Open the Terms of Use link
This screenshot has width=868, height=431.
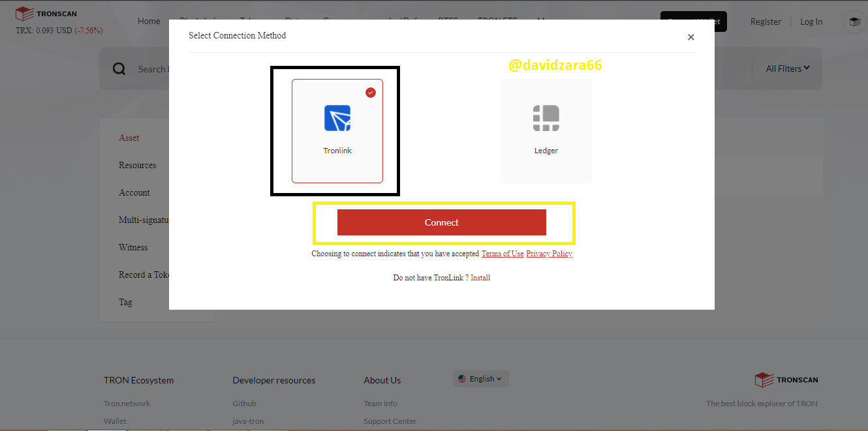[x=503, y=254]
